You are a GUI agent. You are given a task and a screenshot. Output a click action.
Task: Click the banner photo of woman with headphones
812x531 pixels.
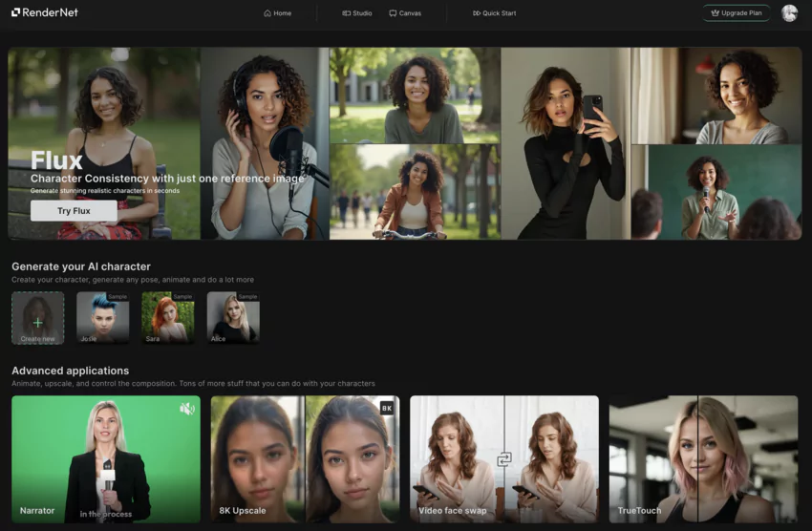click(265, 143)
